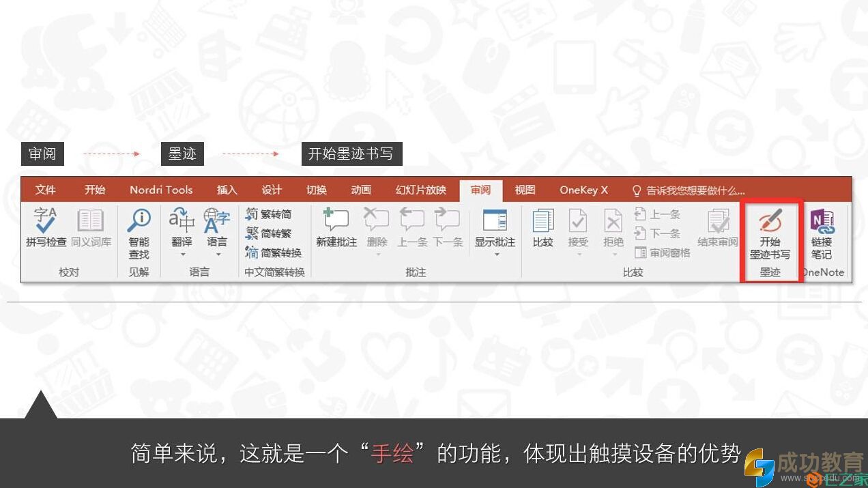Open 链接笔记 OneNote linked notes
This screenshot has height=488, width=868.
[822, 234]
